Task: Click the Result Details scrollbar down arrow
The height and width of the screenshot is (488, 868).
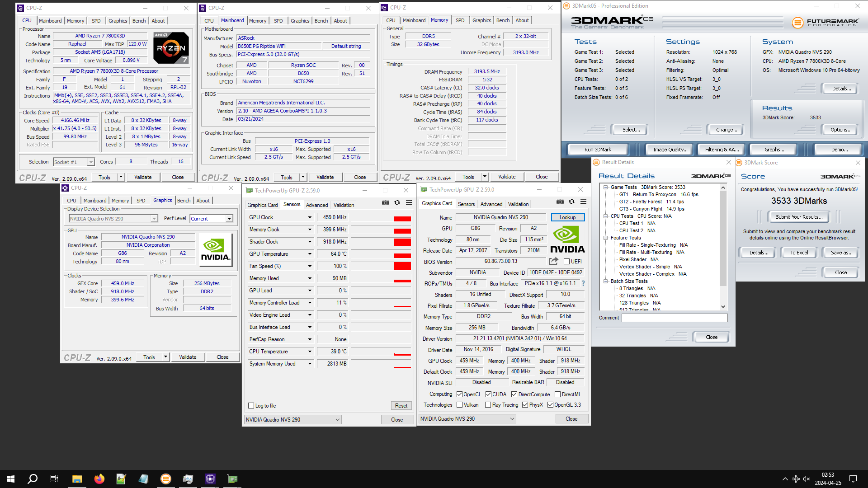Action: [x=723, y=307]
